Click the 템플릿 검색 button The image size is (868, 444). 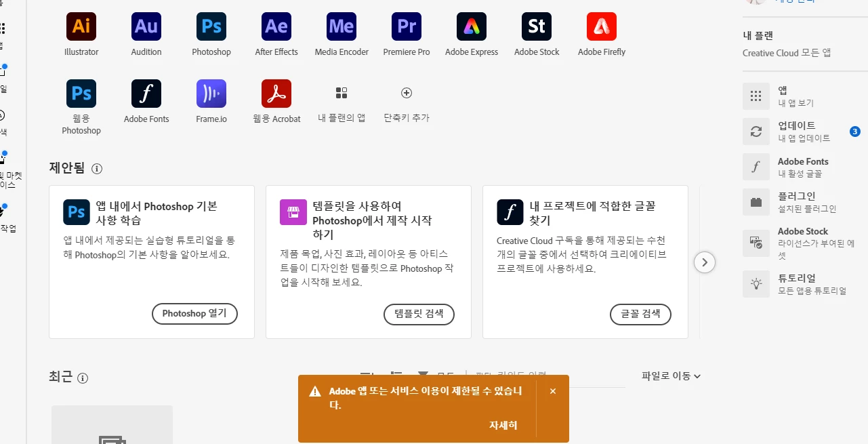coord(419,314)
